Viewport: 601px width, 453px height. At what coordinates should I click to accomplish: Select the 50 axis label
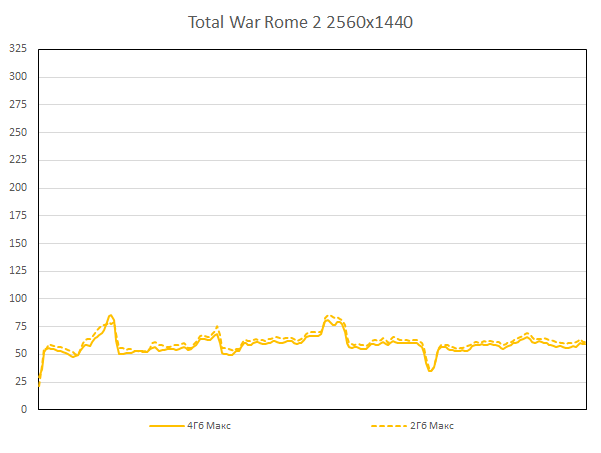(x=20, y=353)
